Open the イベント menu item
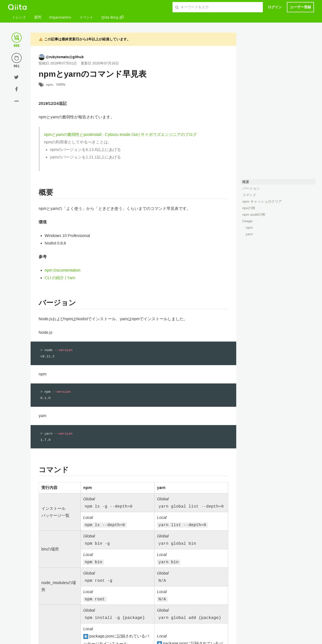 click(x=86, y=17)
